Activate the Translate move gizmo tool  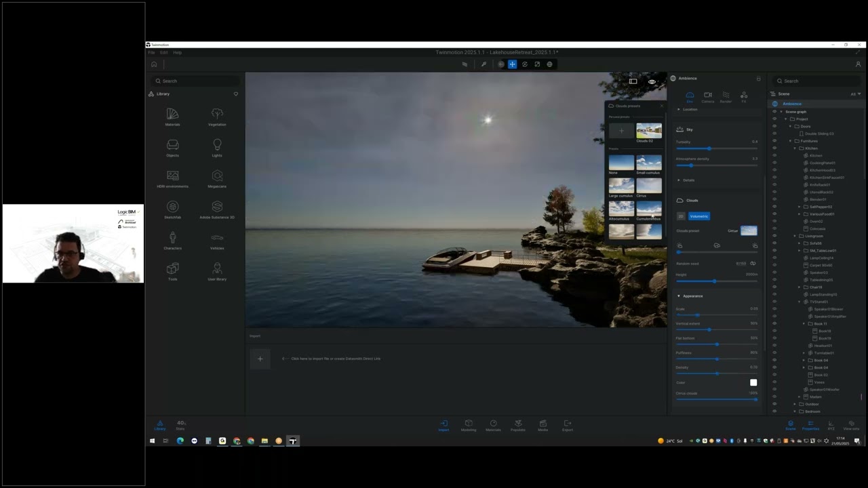click(512, 64)
